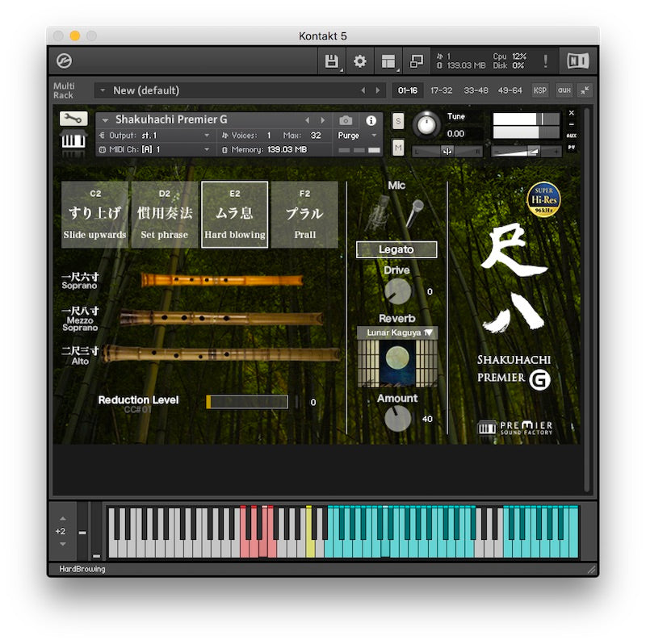Open the New (default) multi rack dropdown
The image size is (646, 644).
(230, 90)
